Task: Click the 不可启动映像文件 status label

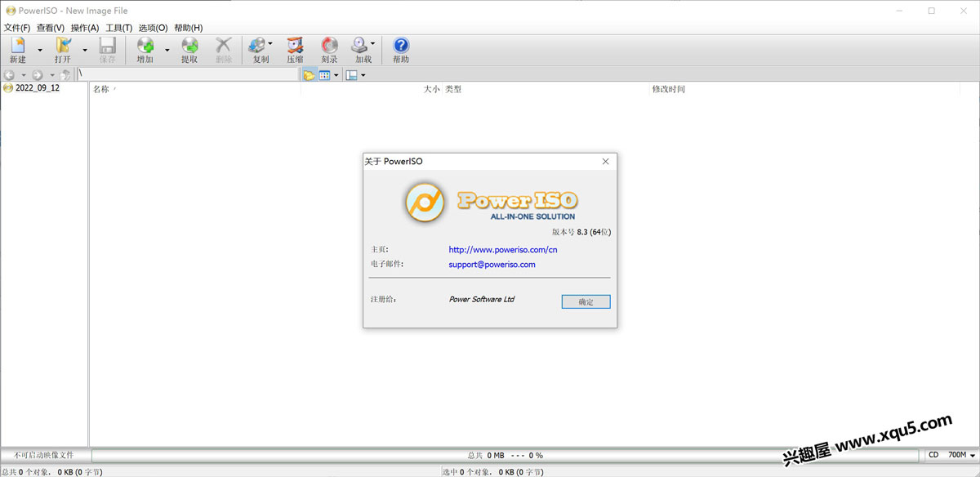Action: tap(44, 455)
